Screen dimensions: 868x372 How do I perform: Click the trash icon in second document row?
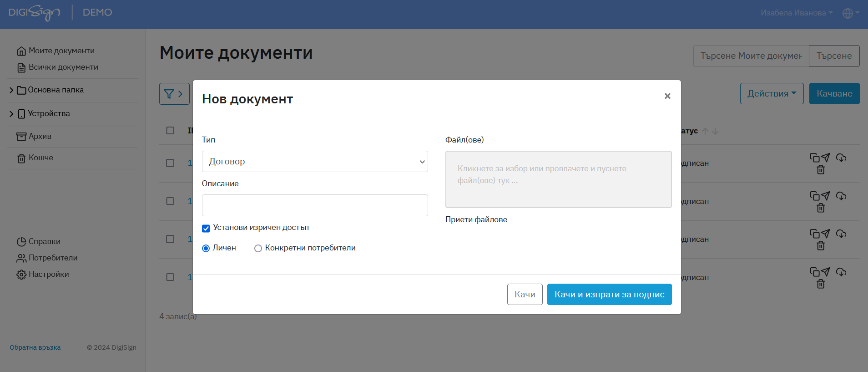click(821, 208)
